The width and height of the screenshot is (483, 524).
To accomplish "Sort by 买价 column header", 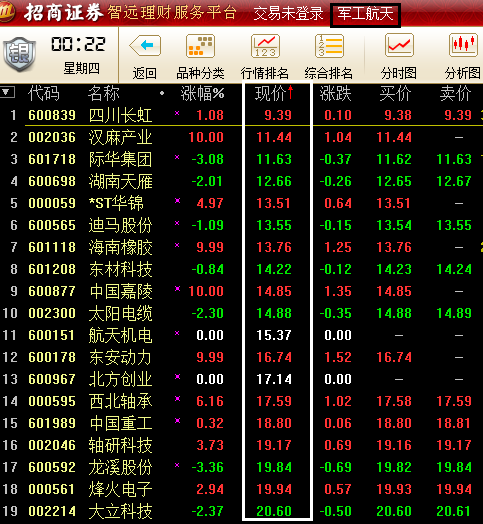I will tap(395, 93).
